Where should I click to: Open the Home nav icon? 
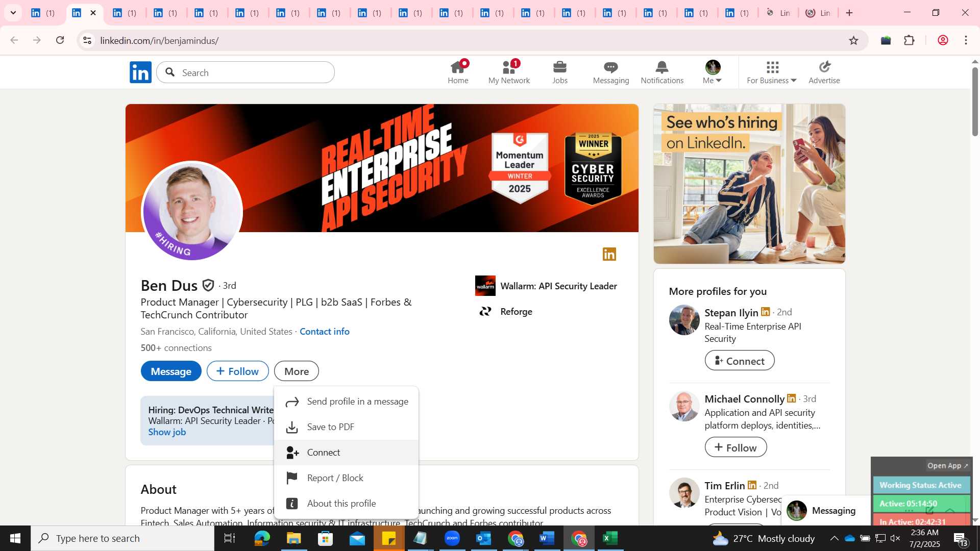(458, 72)
